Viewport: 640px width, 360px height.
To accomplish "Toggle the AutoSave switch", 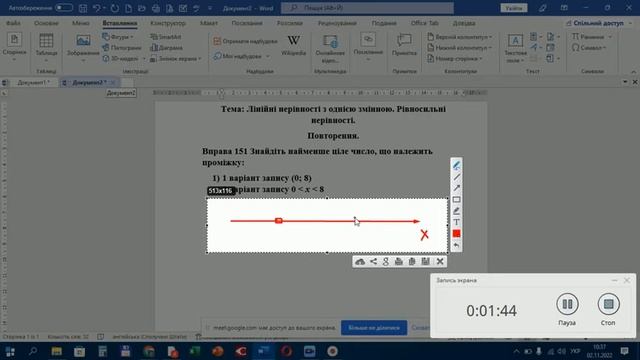I will pyautogui.click(x=64, y=8).
